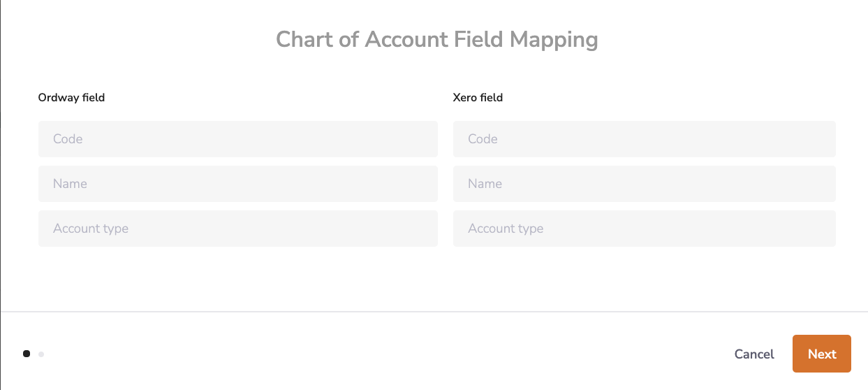868x390 pixels.
Task: Click the 'Ordway field' column label
Action: click(x=71, y=98)
